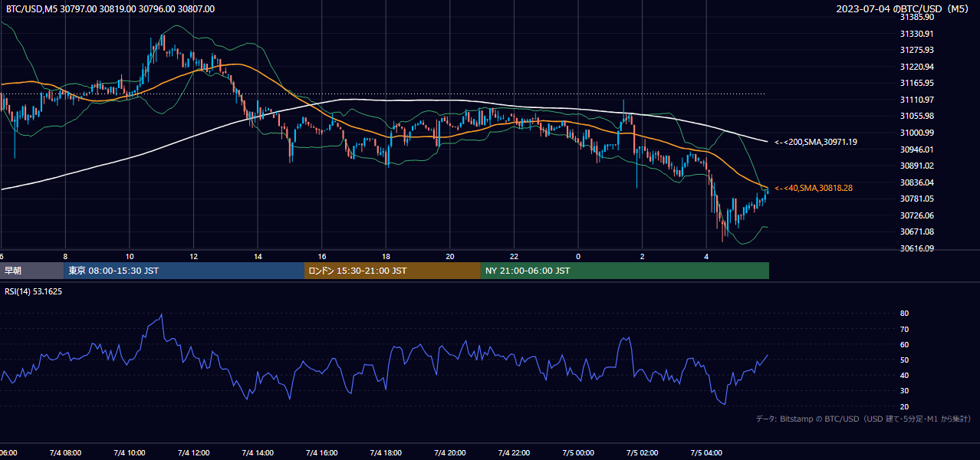Click the 東京 08:00-15:30 JST session bar
Viewport: 980px width, 460px height.
(x=184, y=271)
